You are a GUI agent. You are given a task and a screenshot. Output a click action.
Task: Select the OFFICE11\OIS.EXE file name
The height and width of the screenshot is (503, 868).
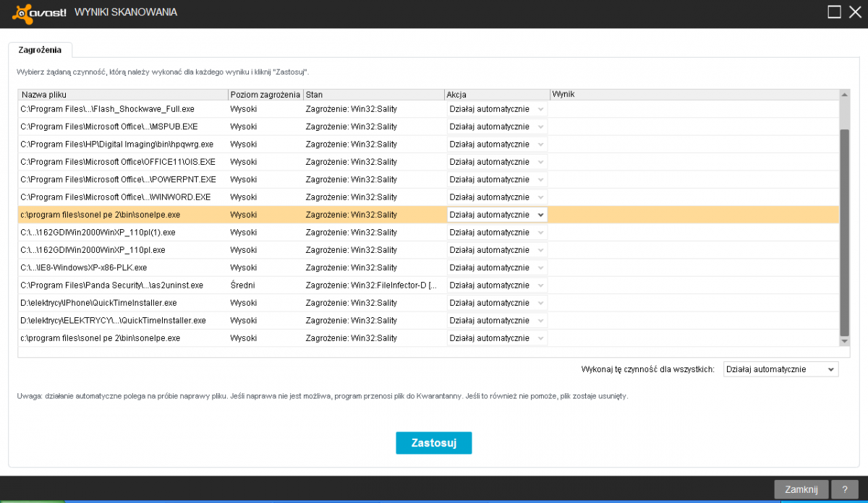[x=118, y=162]
